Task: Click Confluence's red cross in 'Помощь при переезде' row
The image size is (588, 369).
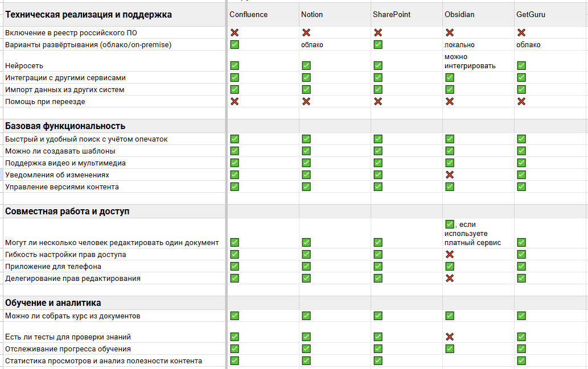Action: click(235, 101)
